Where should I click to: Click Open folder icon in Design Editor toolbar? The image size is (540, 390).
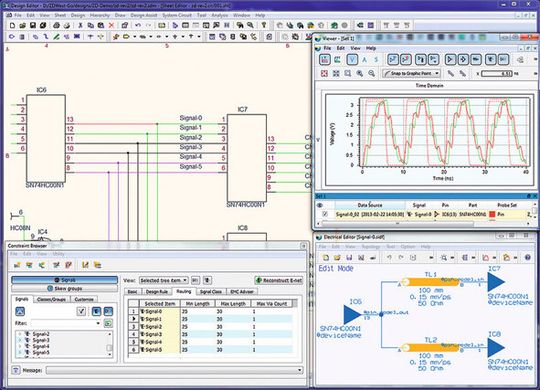pyautogui.click(x=22, y=25)
